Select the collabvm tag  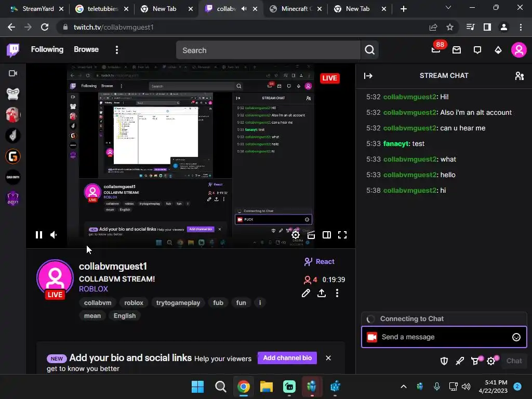point(98,303)
